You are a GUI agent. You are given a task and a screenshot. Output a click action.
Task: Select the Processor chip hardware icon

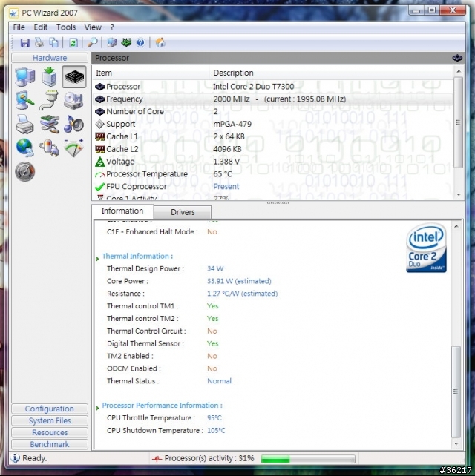click(74, 77)
